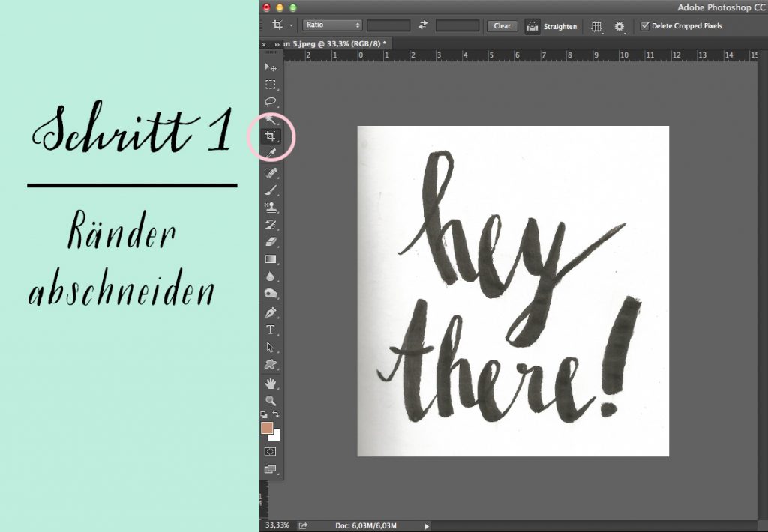Screen dimensions: 768x532
Task: Select the Horizontal Type tool
Action: point(270,330)
